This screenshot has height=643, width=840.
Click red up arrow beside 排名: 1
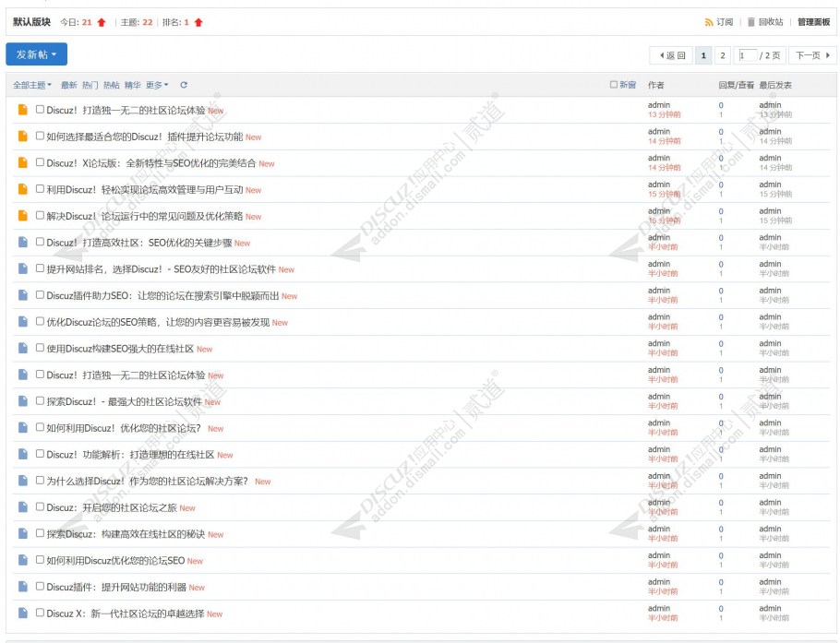tap(198, 22)
